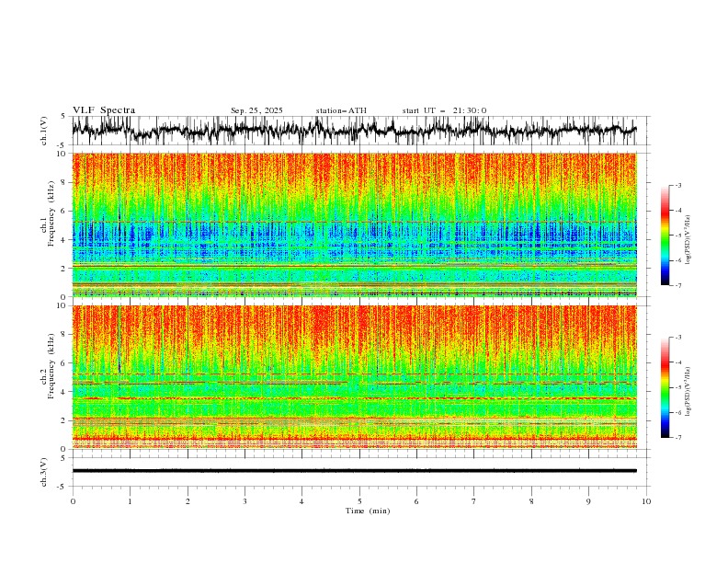Click the ch.1 "Frequency (kHz)" axis label

pos(51,214)
